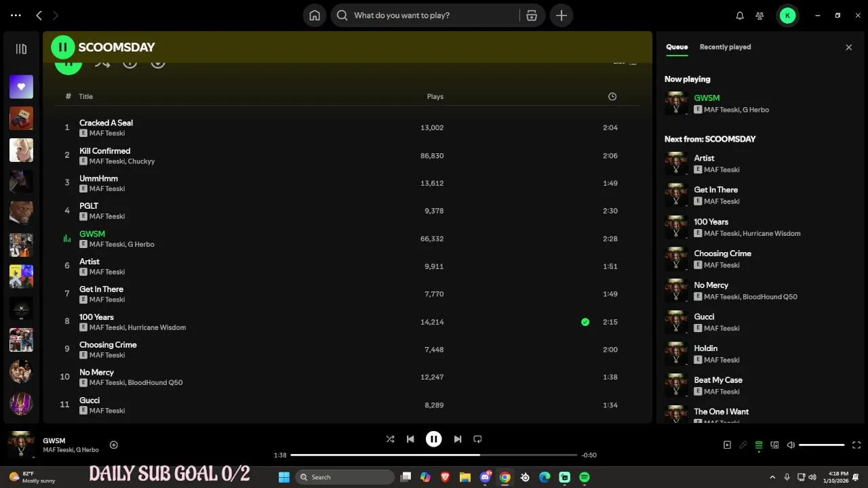Image resolution: width=868 pixels, height=488 pixels.
Task: Toggle repeat in player bar
Action: click(x=477, y=439)
